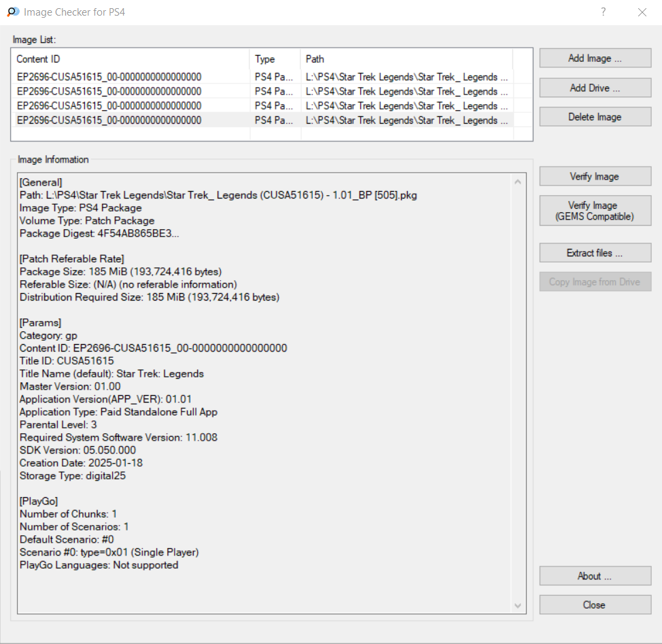Click the 'Category: gp' line
This screenshot has width=662, height=644.
48,335
